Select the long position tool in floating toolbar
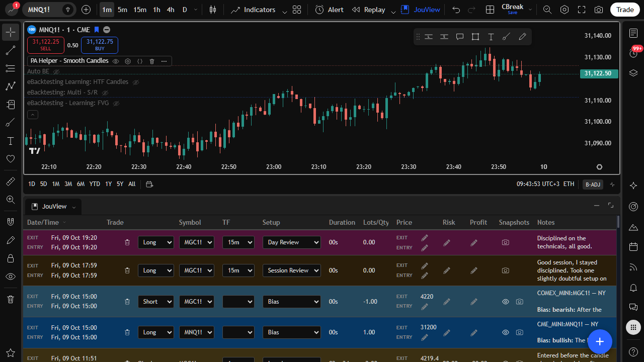 [x=429, y=37]
